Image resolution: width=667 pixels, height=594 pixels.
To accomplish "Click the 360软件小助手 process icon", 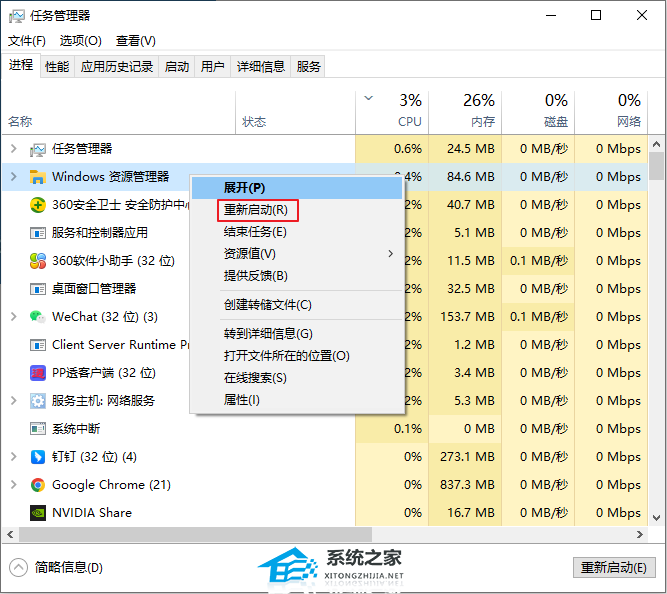I will [x=37, y=261].
